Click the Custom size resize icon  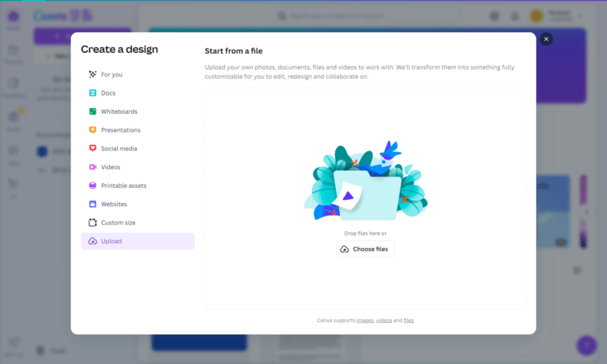click(x=92, y=223)
